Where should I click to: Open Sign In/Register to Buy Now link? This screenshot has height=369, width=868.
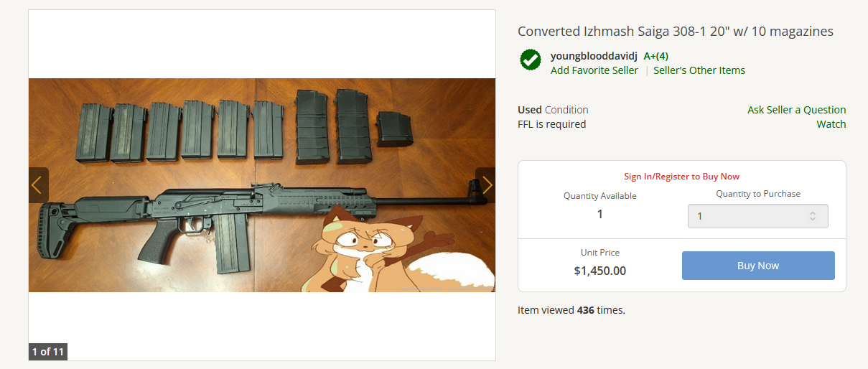click(681, 177)
